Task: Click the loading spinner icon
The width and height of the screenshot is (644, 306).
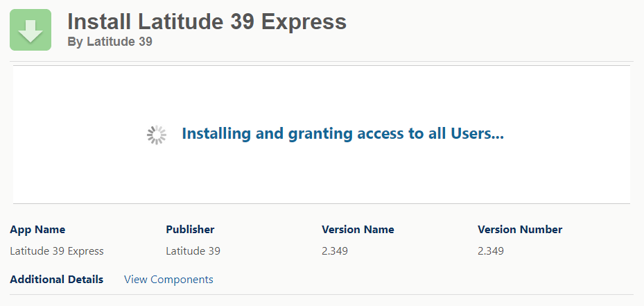Action: [x=157, y=135]
